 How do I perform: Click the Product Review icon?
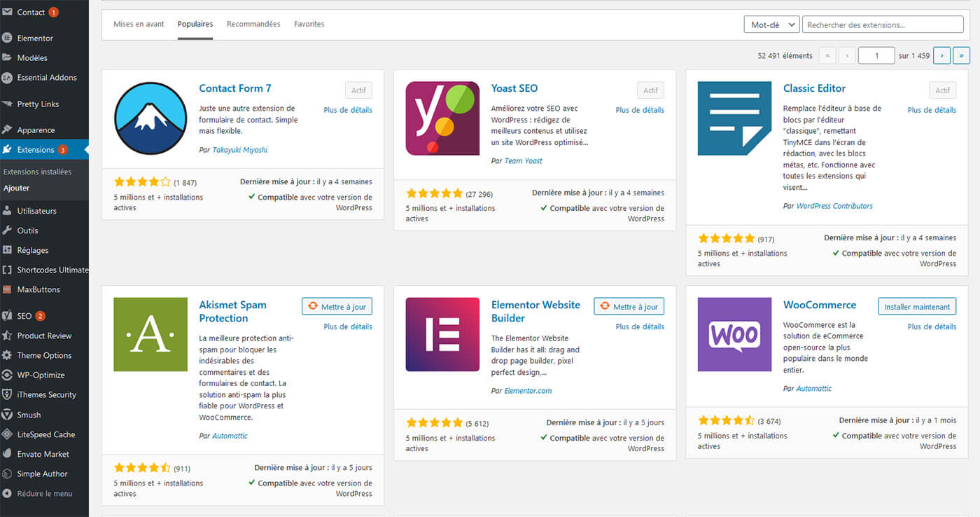tap(7, 336)
